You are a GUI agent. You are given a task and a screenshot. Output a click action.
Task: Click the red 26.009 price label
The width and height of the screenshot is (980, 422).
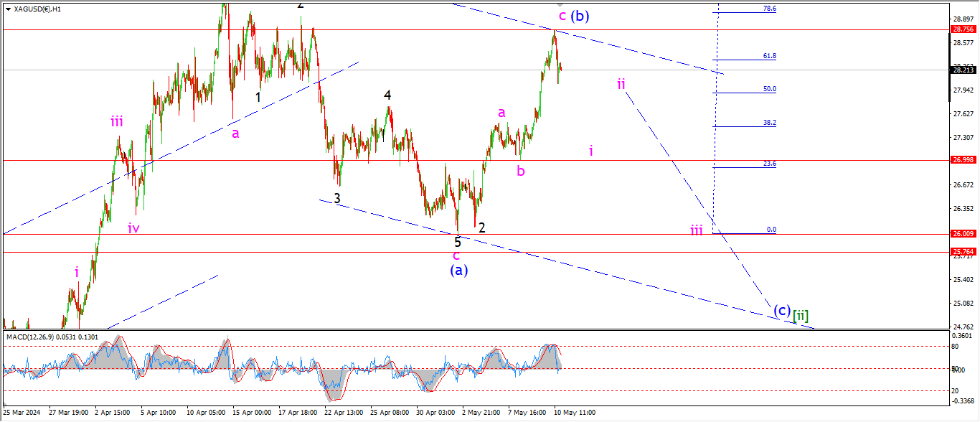point(962,234)
